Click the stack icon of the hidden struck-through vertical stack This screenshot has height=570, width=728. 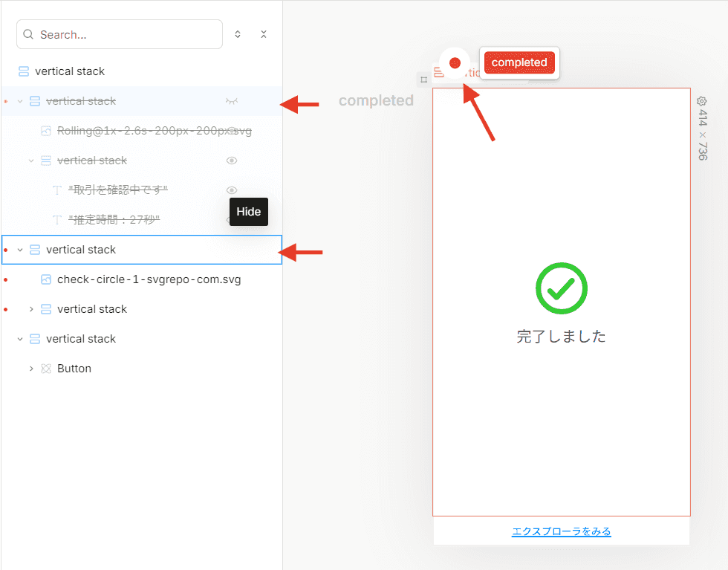[35, 101]
